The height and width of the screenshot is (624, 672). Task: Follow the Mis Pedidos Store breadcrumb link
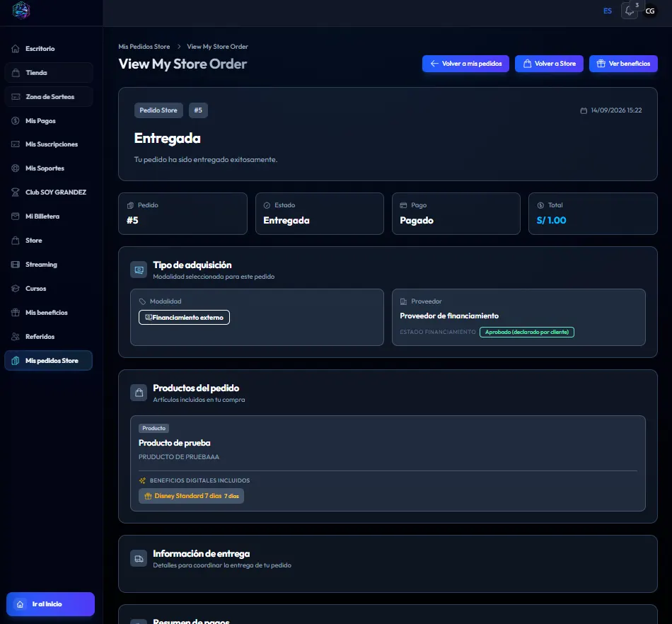point(144,46)
